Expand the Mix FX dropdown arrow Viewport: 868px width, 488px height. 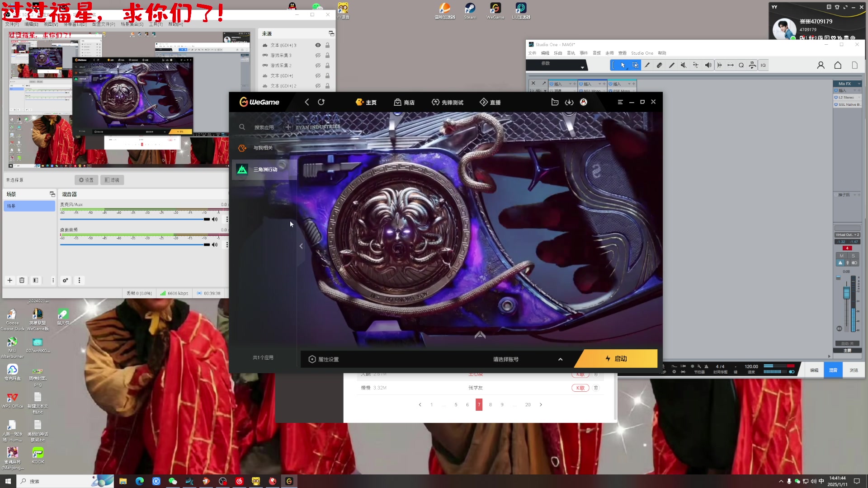859,84
